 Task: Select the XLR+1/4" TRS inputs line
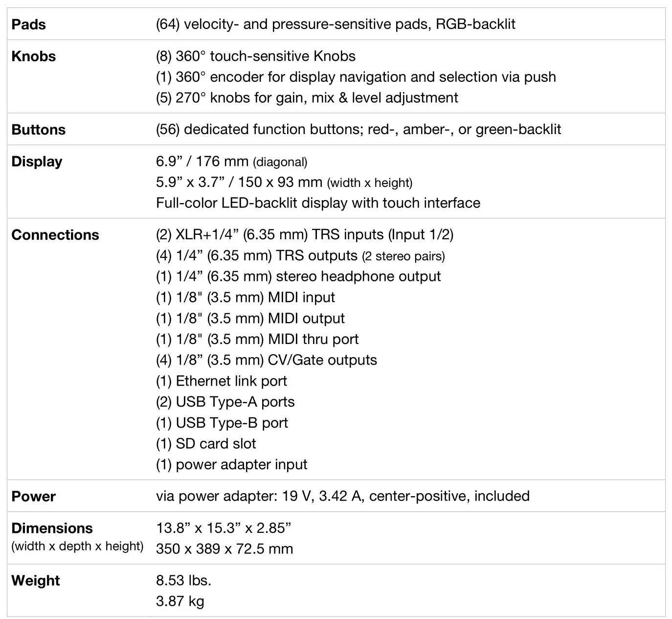point(305,235)
